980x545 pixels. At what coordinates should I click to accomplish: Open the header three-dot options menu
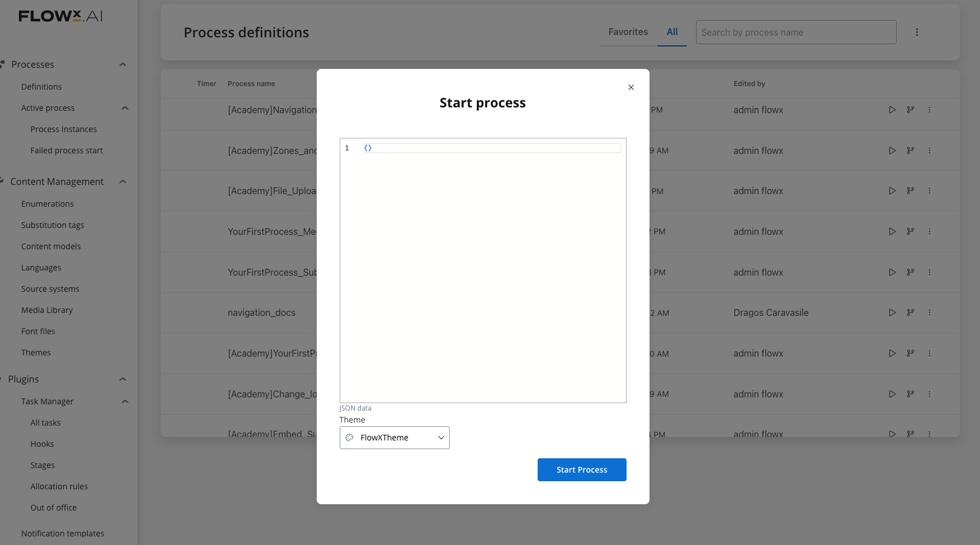pyautogui.click(x=917, y=32)
